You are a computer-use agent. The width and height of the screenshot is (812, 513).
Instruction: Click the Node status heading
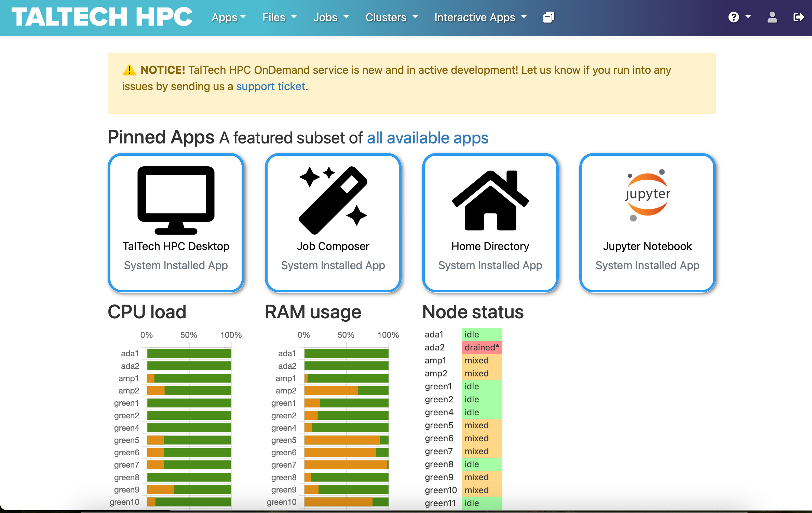473,312
